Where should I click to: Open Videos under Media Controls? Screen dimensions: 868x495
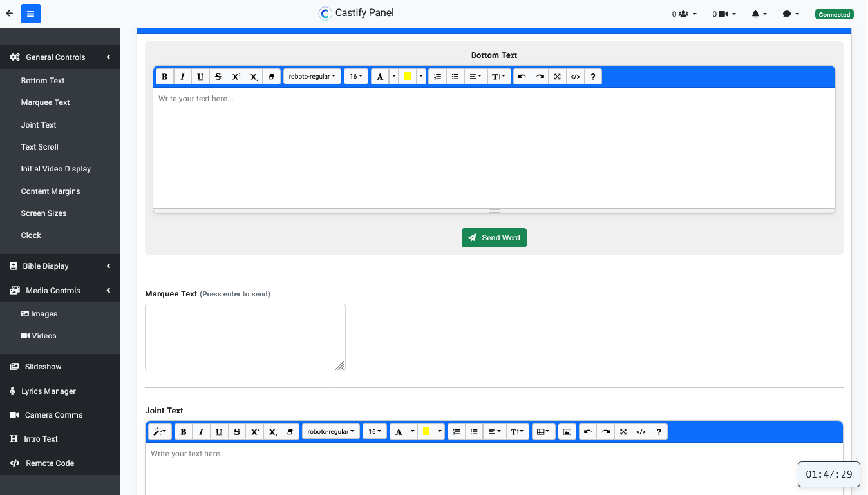(x=39, y=336)
